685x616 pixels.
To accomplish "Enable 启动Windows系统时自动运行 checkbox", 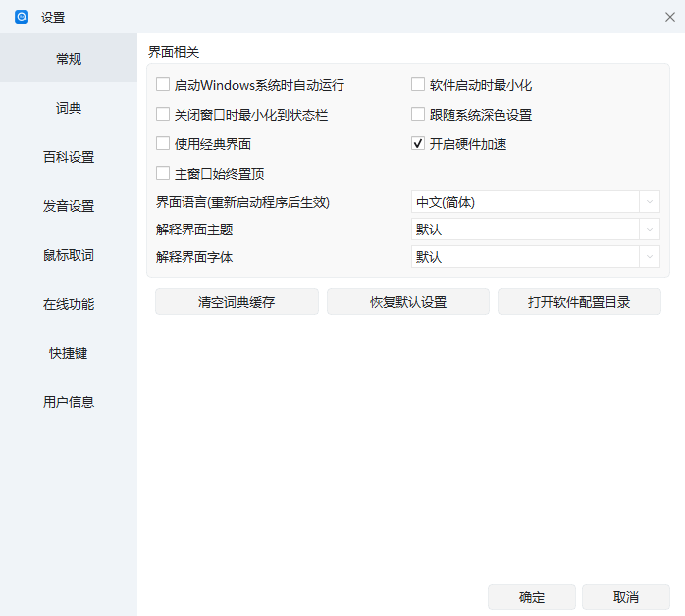I will pyautogui.click(x=163, y=84).
